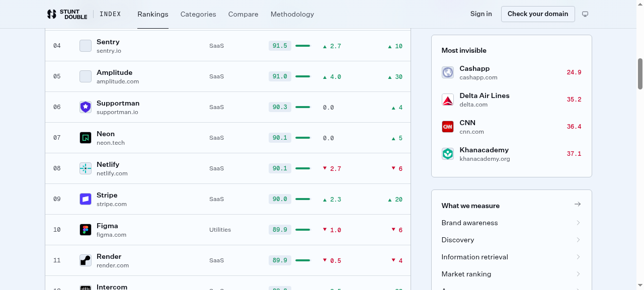Click rank number 09

pos(57,199)
